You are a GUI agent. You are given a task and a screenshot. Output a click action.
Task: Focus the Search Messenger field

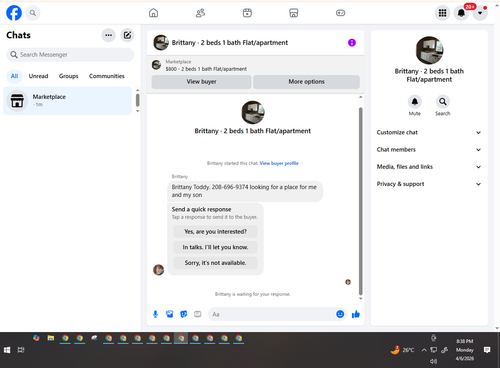70,55
